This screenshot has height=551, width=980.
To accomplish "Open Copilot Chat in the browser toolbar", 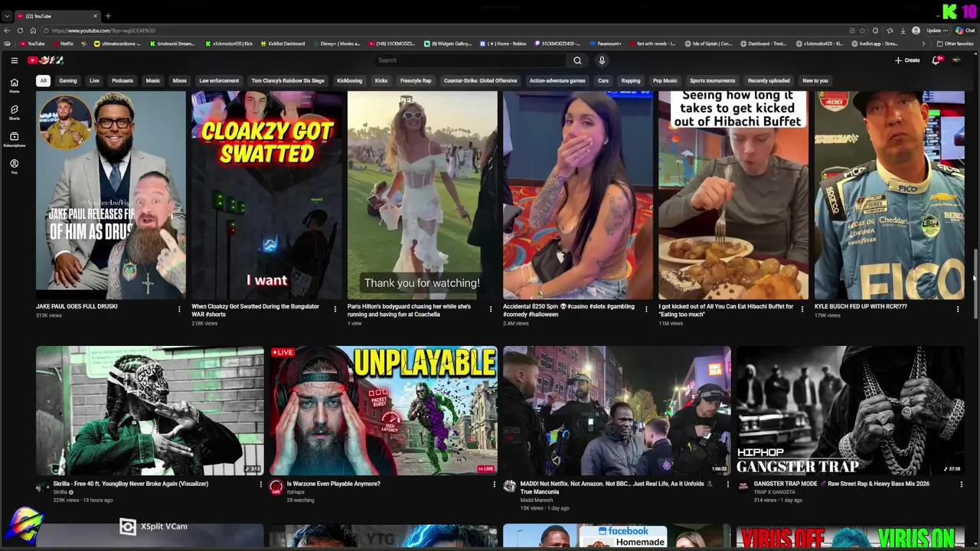I will 965,31.
